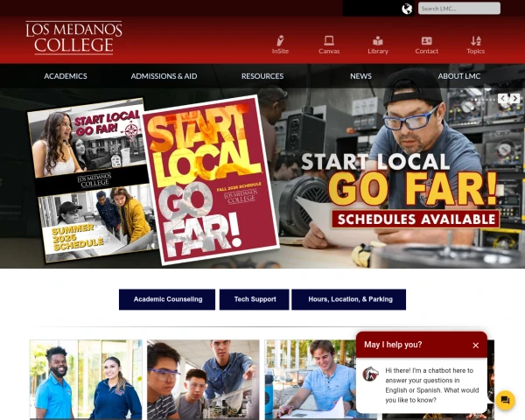Open the Resources menu
The image size is (525, 420).
[x=262, y=76]
